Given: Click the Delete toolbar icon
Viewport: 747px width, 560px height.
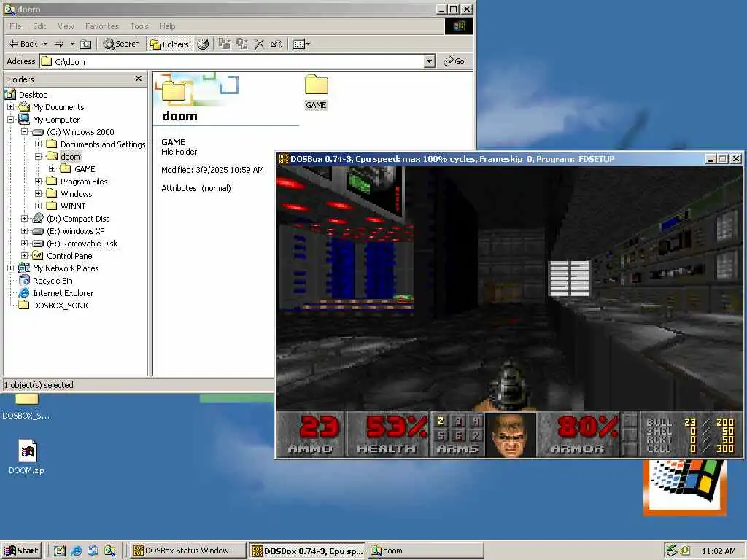Looking at the screenshot, I should [x=259, y=44].
